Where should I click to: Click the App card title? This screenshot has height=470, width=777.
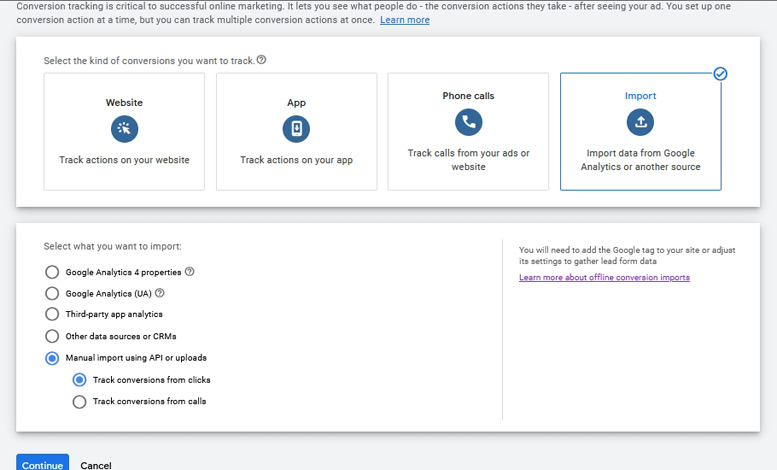point(296,103)
